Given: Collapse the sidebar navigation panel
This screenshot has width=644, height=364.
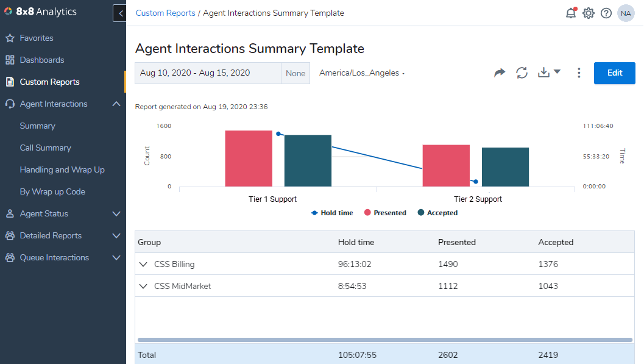Looking at the screenshot, I should [120, 13].
